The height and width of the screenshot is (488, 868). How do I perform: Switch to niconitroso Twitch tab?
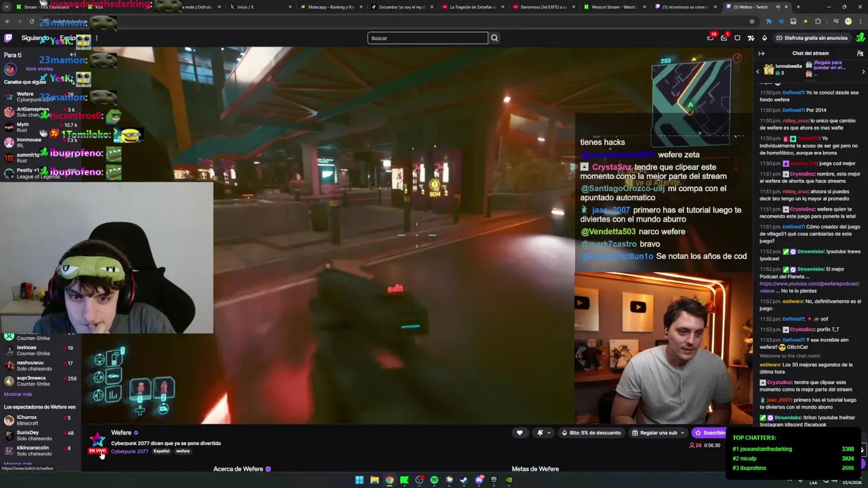click(685, 7)
